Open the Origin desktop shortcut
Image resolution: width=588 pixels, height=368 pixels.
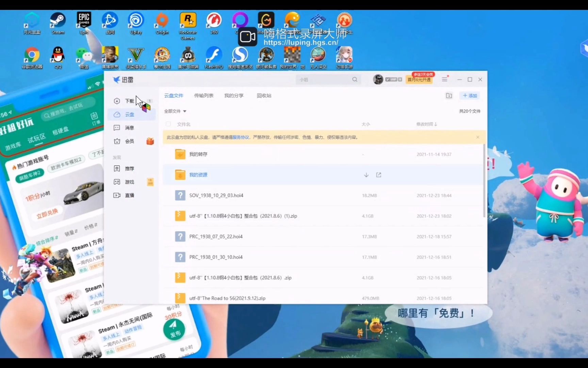pos(162,24)
